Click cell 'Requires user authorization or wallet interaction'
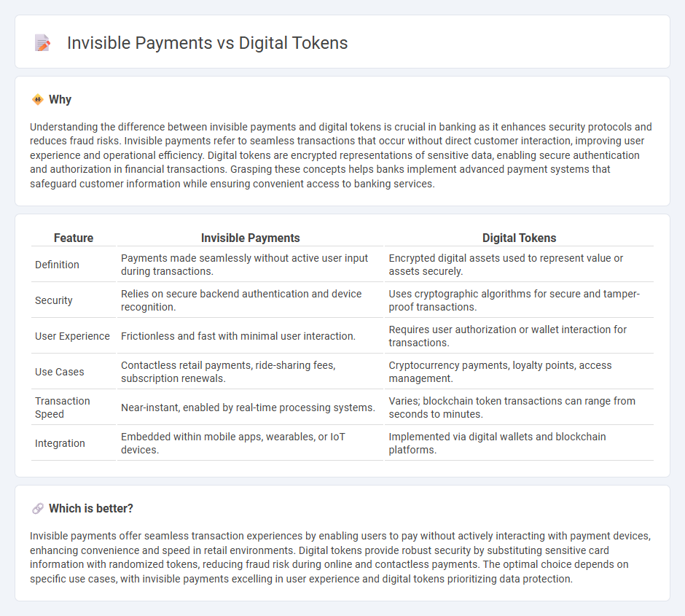This screenshot has height=616, width=685. (519, 336)
